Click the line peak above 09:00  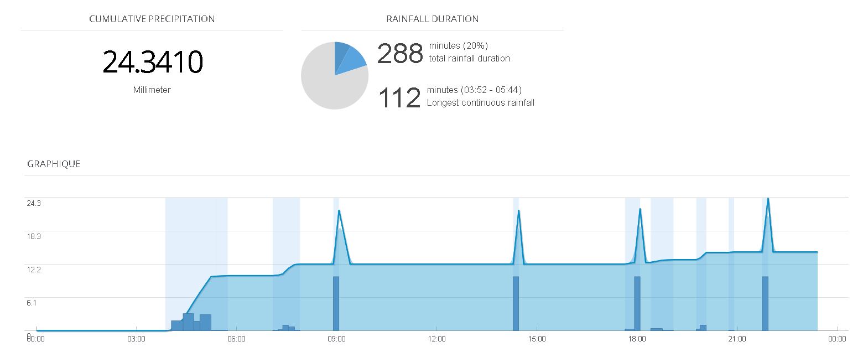(339, 211)
